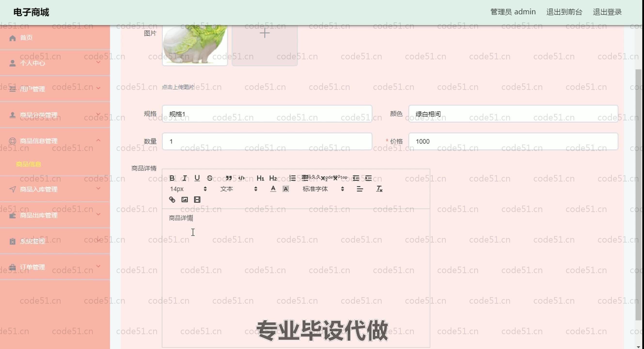Focus the 数量 input field
The width and height of the screenshot is (644, 349).
pyautogui.click(x=267, y=141)
